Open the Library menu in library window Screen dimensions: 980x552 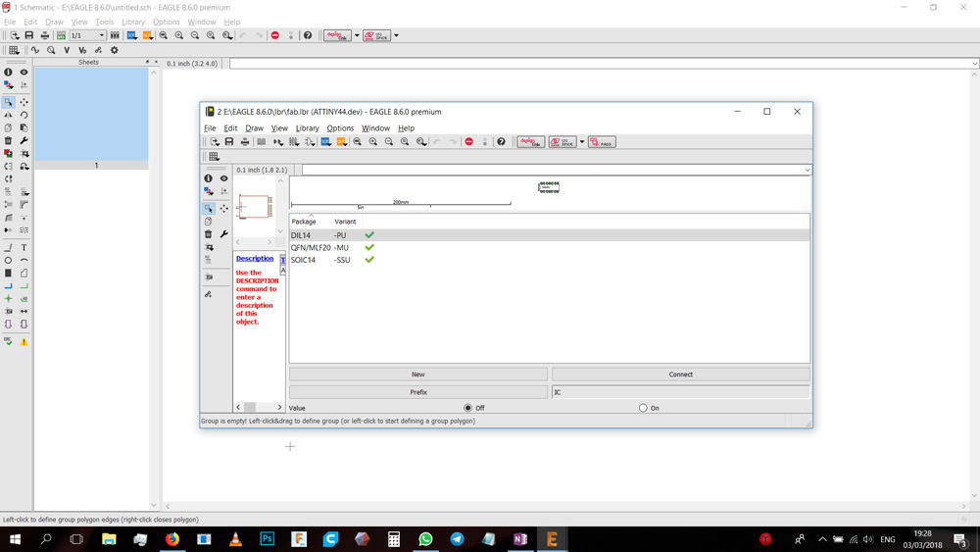tap(307, 128)
